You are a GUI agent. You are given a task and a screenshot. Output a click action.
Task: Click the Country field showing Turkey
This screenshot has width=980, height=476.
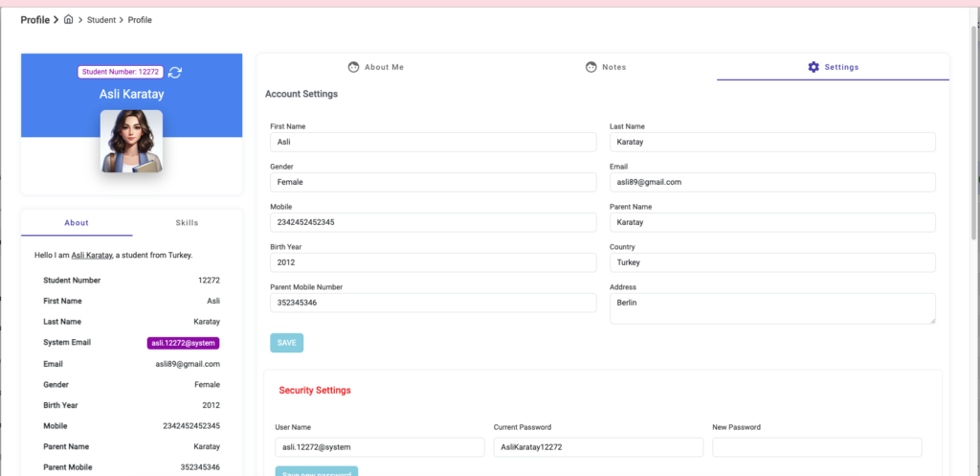772,262
